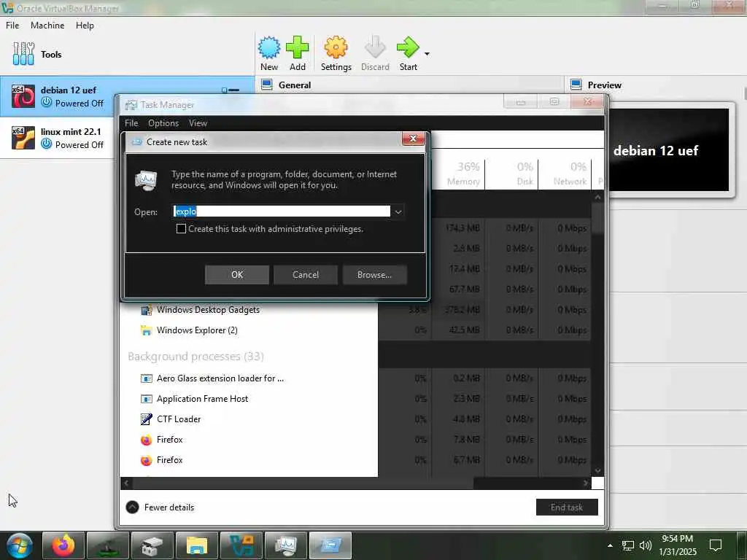Click the network tray icon
This screenshot has height=560, width=747.
pyautogui.click(x=628, y=545)
